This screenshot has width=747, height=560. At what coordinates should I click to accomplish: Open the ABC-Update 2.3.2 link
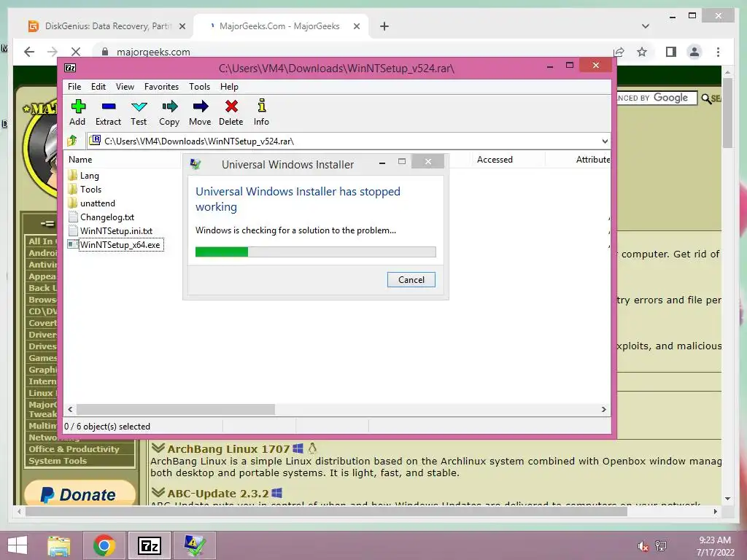[218, 494]
